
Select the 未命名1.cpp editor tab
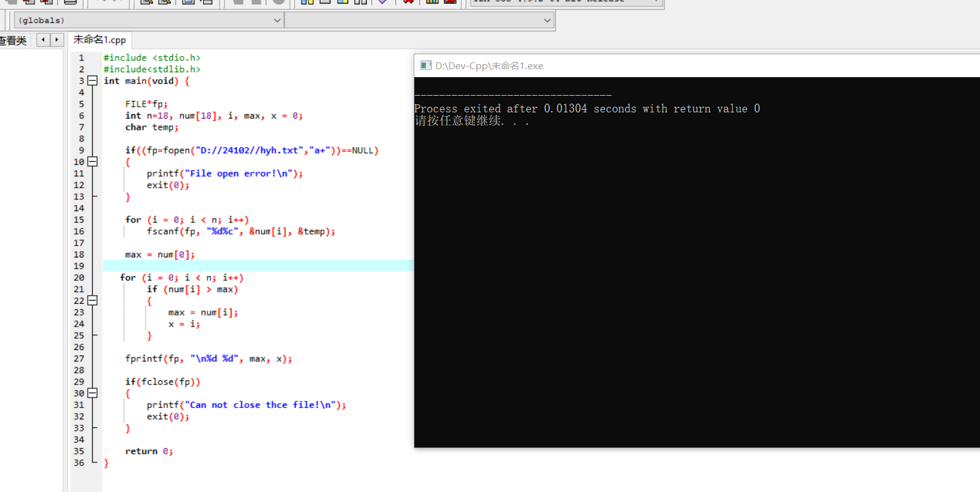tap(99, 40)
